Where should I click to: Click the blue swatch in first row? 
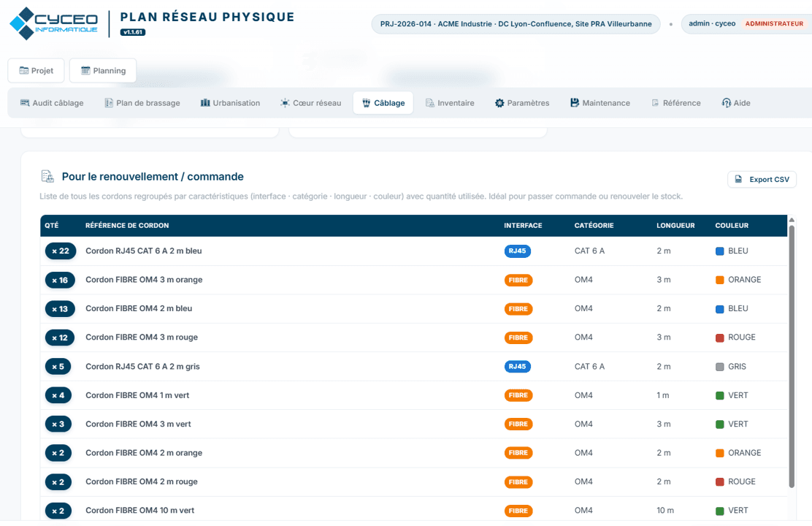pos(719,251)
